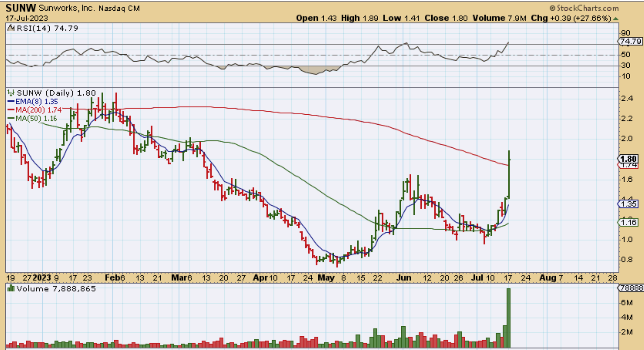644x350 pixels.
Task: Click the blue 1.35 EMA price tag
Action: 629,204
